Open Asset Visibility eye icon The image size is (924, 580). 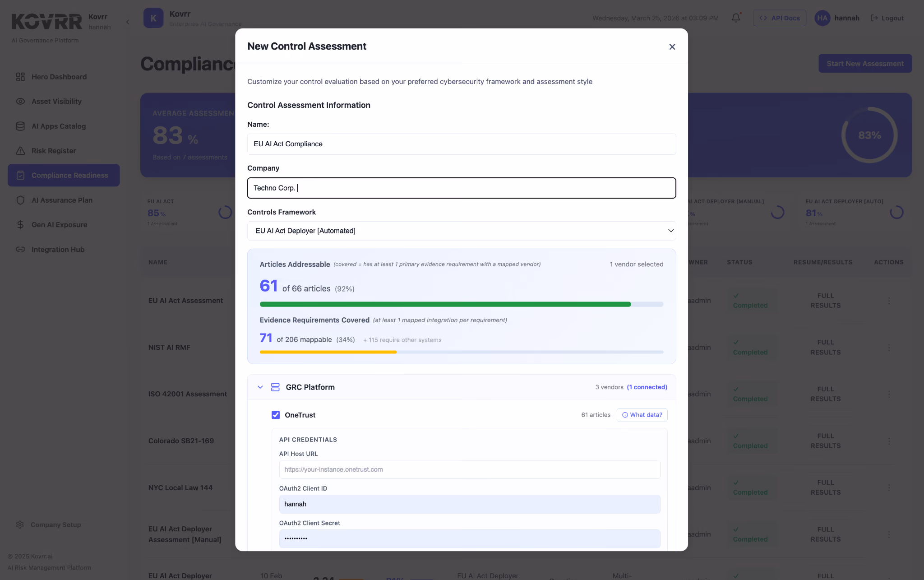[20, 102]
